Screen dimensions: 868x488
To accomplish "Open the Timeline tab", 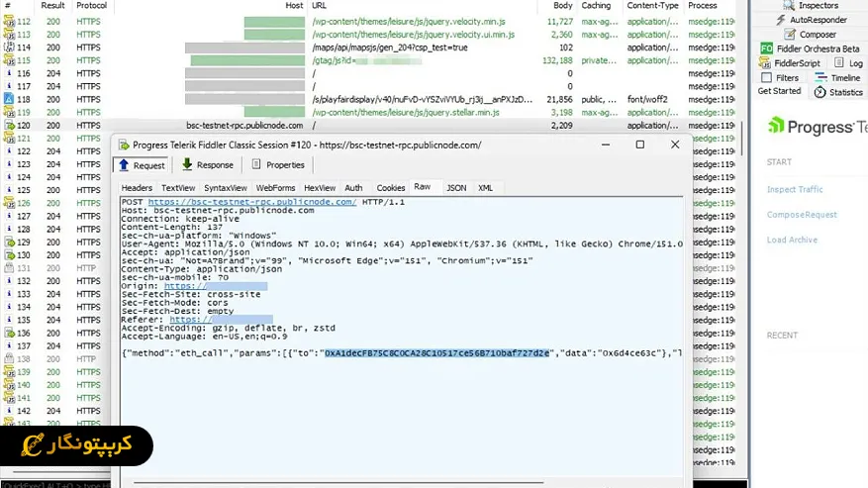I will click(838, 77).
